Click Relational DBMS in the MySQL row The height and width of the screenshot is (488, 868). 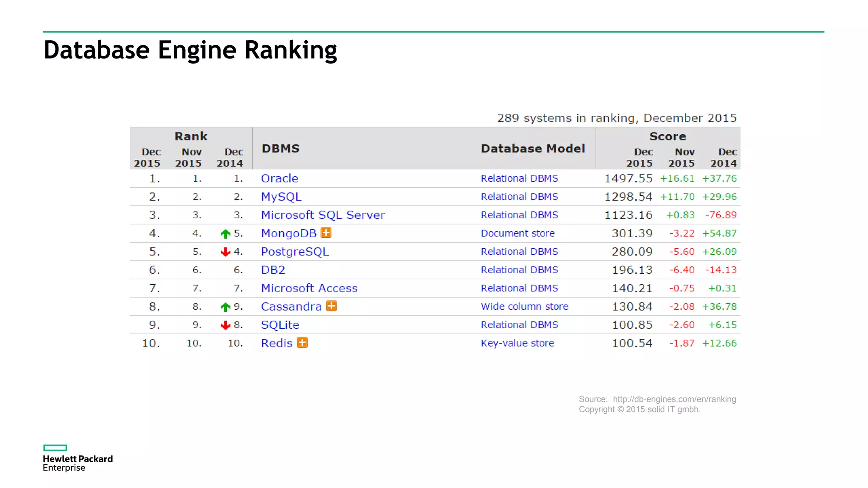pyautogui.click(x=519, y=197)
